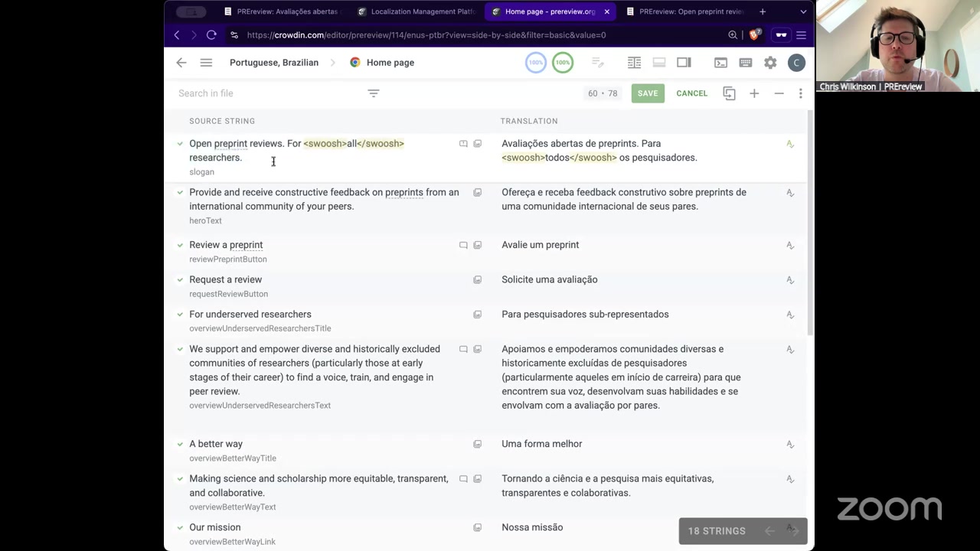Screen dimensions: 980x551
Task: Open the string filter dropdown
Action: coord(374,93)
